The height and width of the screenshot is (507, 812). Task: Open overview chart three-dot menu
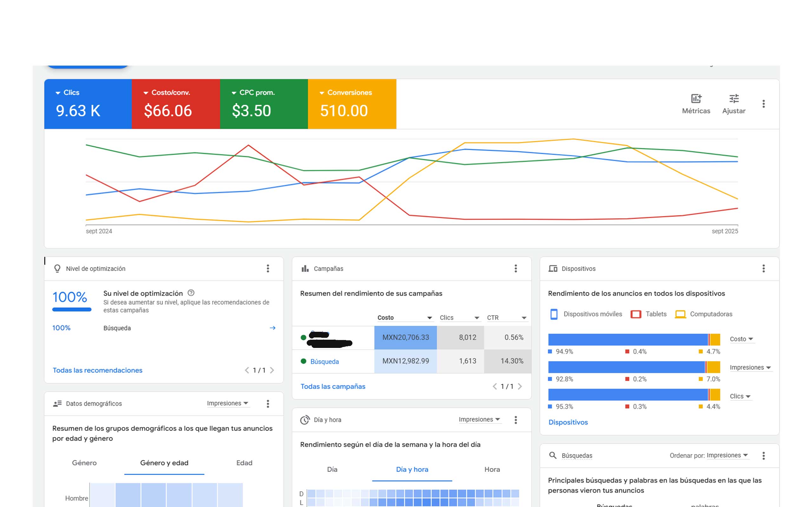tap(763, 104)
